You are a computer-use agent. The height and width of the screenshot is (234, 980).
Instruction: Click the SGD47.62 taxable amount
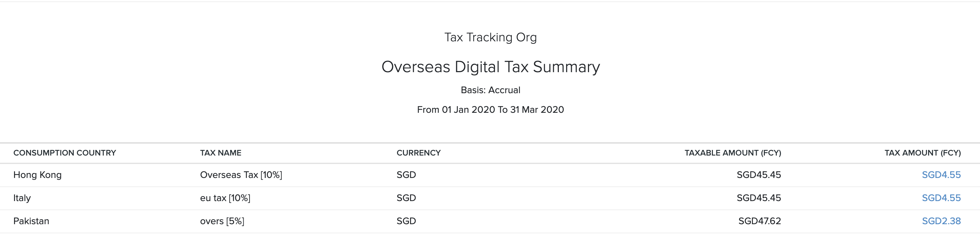(x=759, y=221)
